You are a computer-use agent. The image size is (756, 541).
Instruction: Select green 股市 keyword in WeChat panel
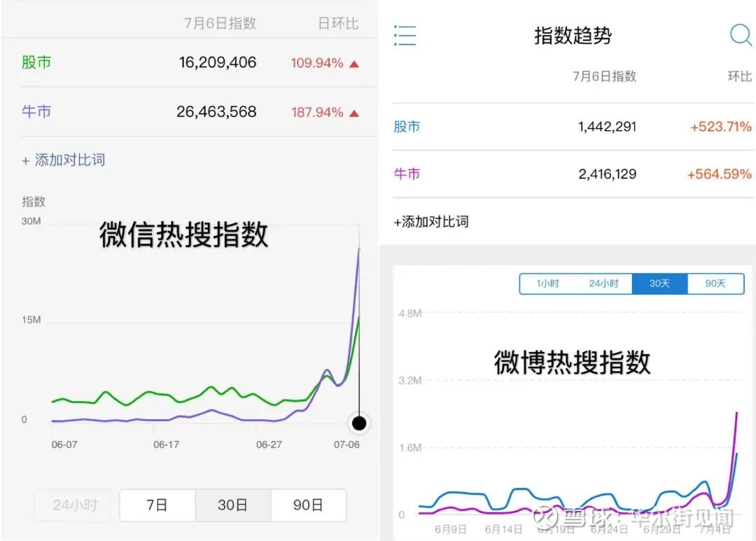36,62
